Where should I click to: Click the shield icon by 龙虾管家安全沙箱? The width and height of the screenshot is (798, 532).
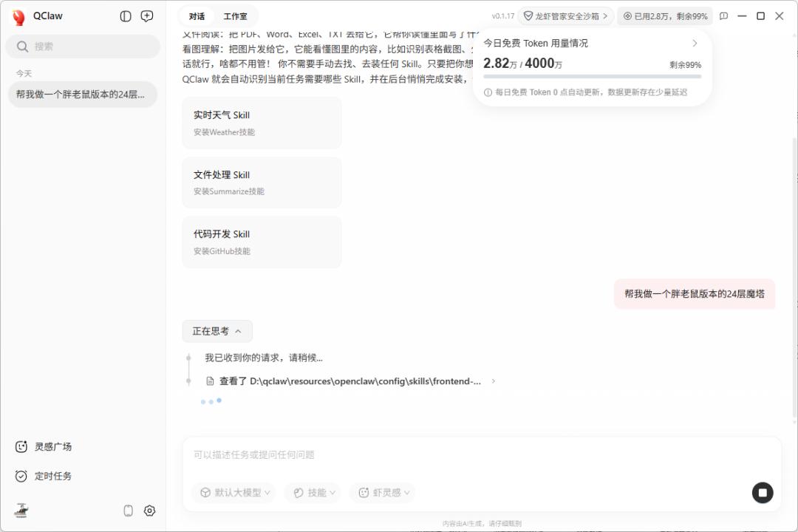pos(528,16)
